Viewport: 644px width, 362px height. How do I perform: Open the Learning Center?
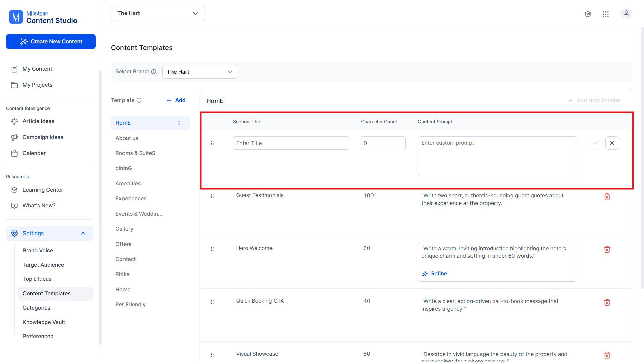tap(43, 190)
